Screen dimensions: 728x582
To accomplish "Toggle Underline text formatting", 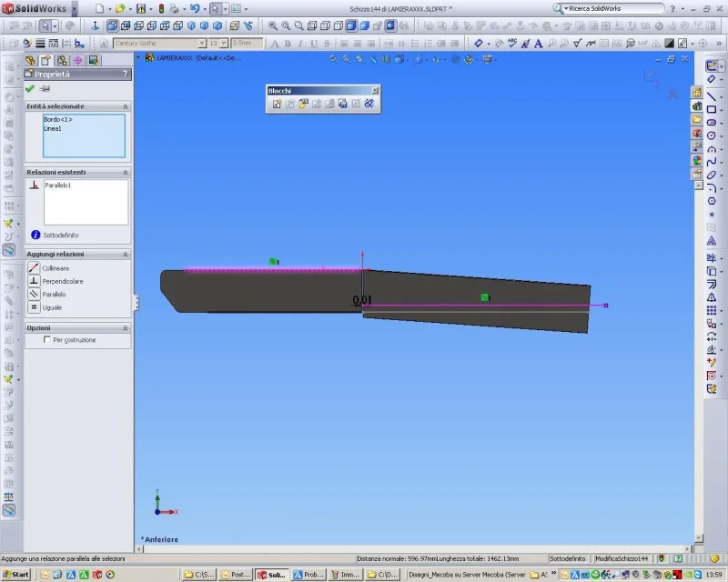I will tap(314, 44).
